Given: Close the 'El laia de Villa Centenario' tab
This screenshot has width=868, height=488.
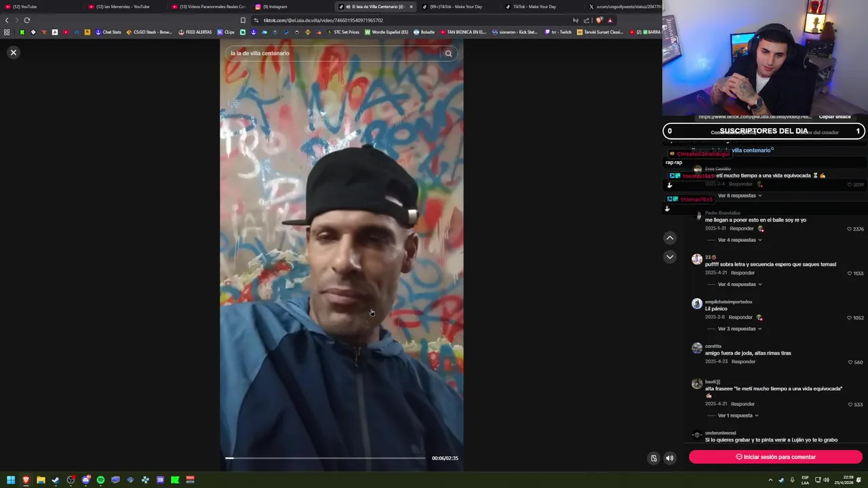Looking at the screenshot, I should click(x=411, y=7).
